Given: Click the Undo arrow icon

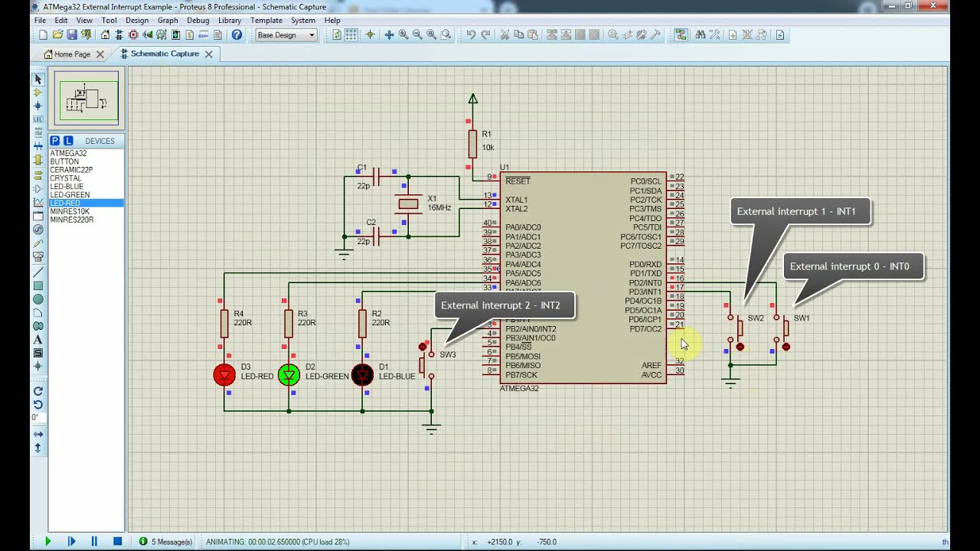Looking at the screenshot, I should pos(471,35).
